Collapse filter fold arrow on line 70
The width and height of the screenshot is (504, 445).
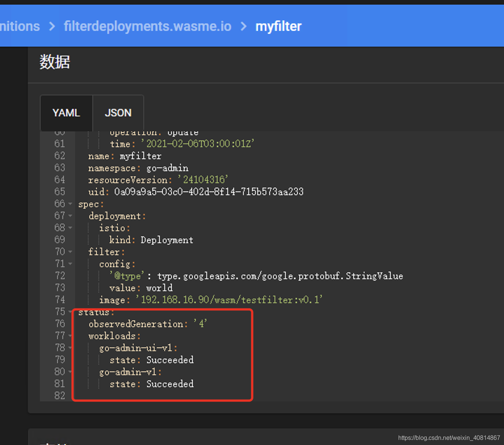pos(70,252)
